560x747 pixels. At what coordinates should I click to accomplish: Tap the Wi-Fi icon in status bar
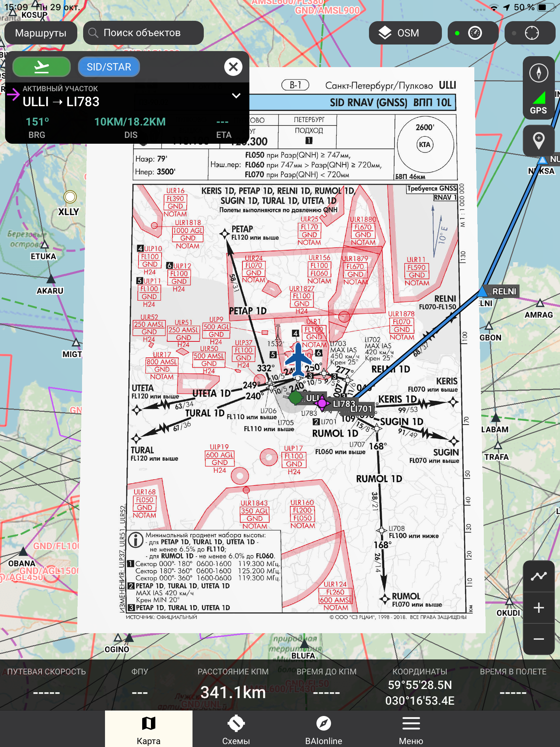494,8
